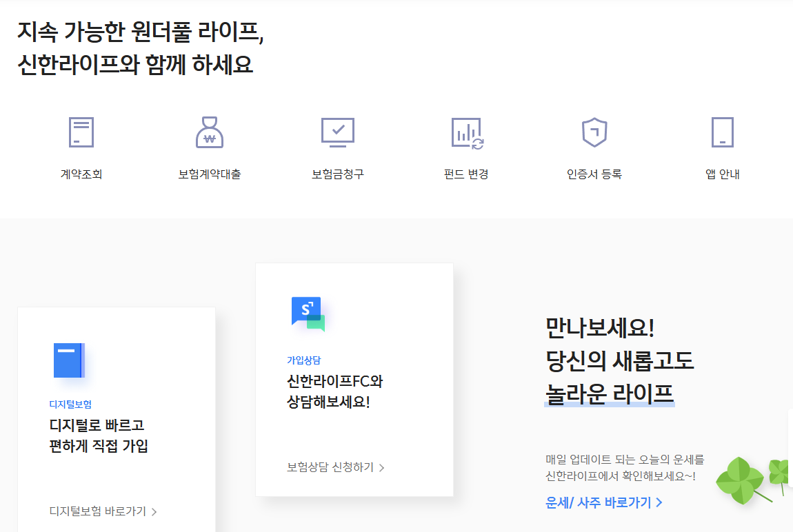
Task: Select the 보험금청구 label
Action: pyautogui.click(x=338, y=174)
